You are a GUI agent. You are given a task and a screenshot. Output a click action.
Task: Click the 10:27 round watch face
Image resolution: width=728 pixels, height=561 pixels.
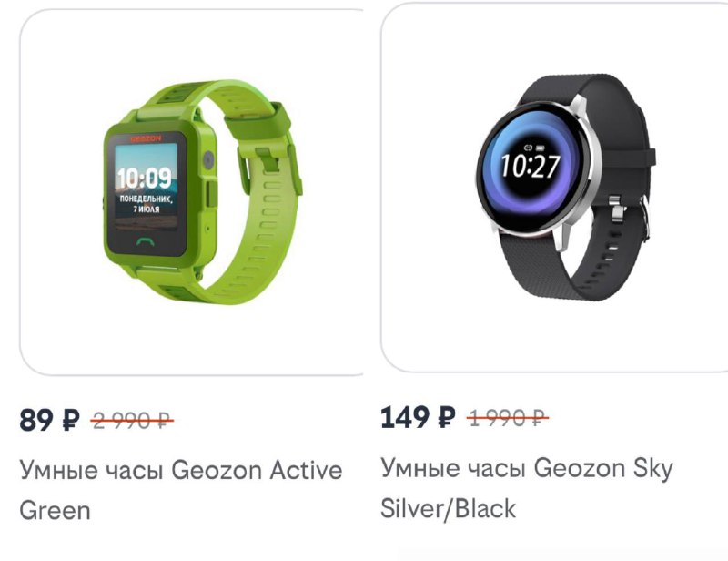pyautogui.click(x=531, y=165)
